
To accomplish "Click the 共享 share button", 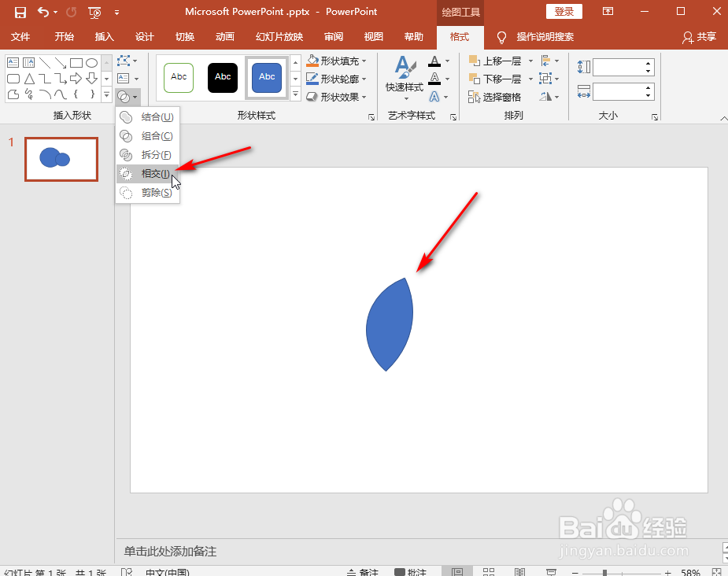I will point(700,37).
